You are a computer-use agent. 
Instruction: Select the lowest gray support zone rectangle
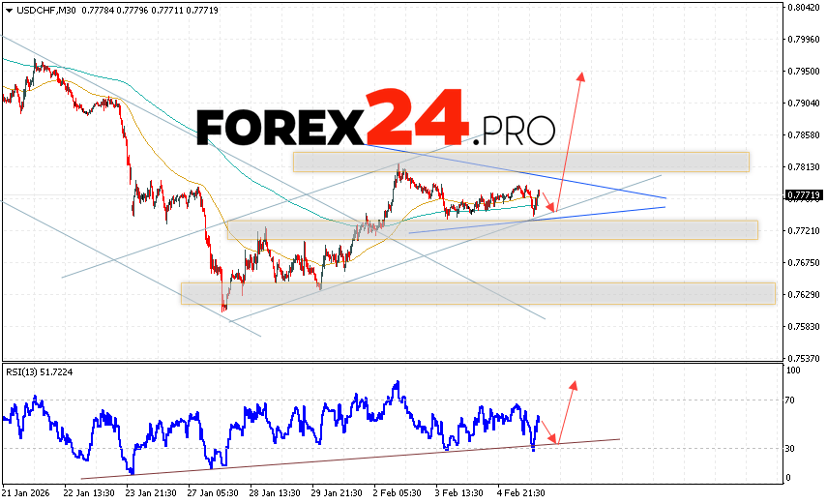click(478, 293)
